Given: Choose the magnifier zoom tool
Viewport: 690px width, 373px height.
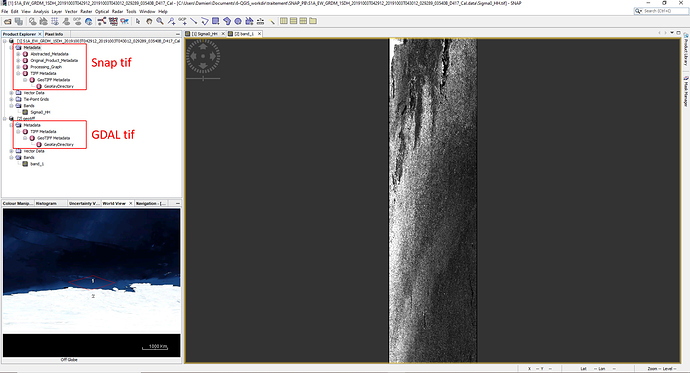Looking at the screenshot, I should coord(160,21).
